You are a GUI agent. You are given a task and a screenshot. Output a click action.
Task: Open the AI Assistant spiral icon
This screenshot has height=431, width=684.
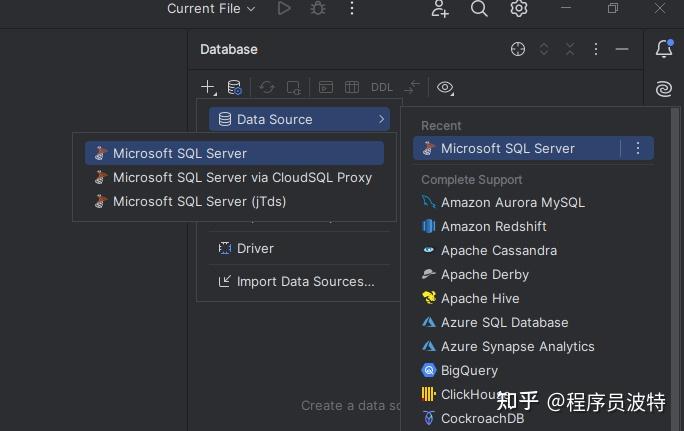(x=663, y=89)
